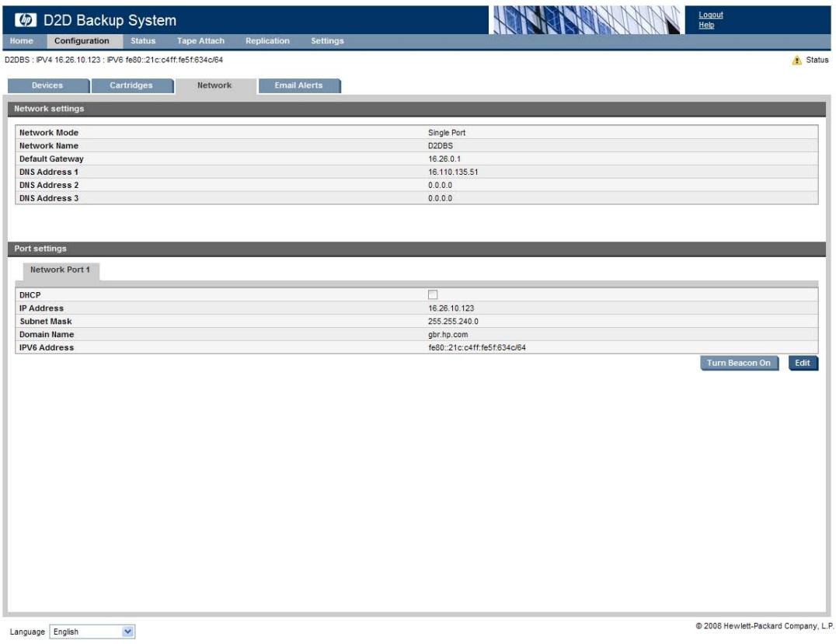
Task: Click the Network Mode label
Action: tap(48, 133)
